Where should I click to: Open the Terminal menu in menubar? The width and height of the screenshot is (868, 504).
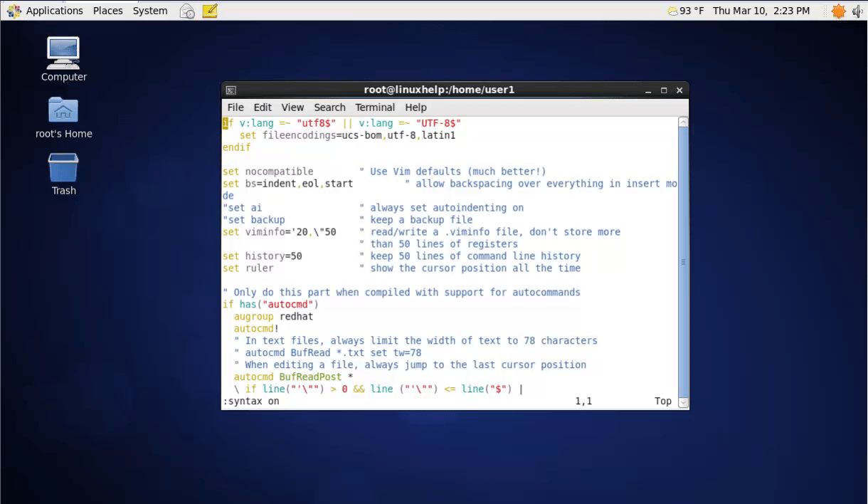coord(375,107)
